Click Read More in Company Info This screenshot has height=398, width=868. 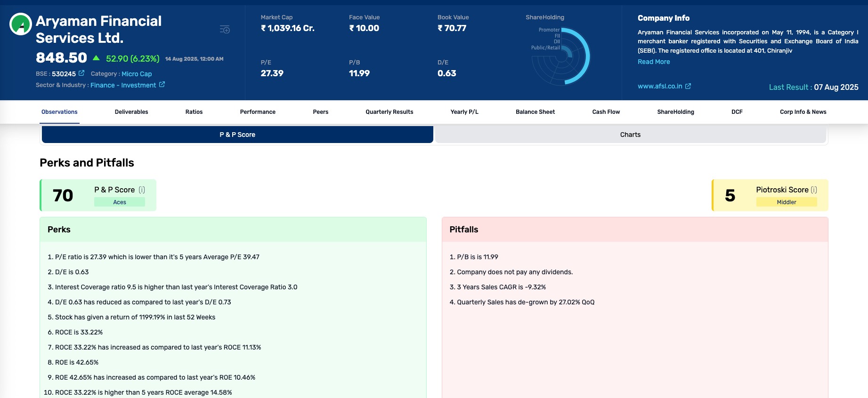(654, 62)
